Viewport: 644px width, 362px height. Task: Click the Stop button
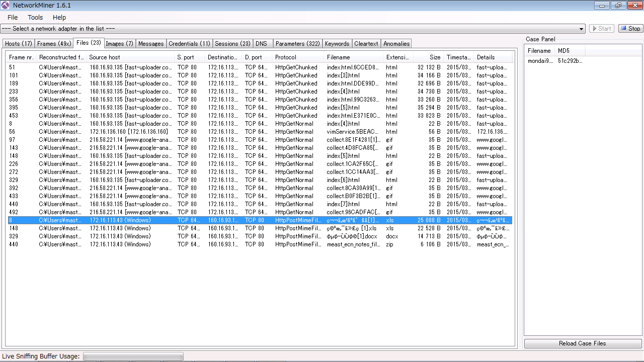(630, 29)
